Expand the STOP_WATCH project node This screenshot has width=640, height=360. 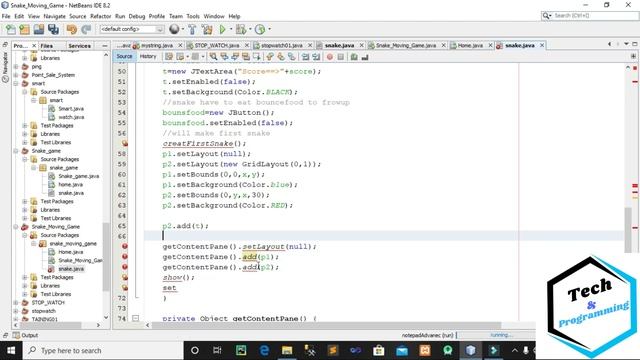(x=16, y=302)
